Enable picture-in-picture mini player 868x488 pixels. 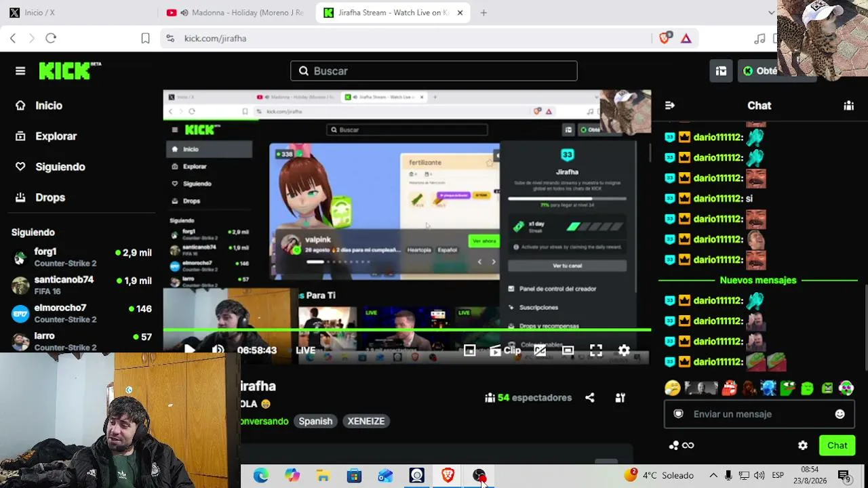point(469,350)
